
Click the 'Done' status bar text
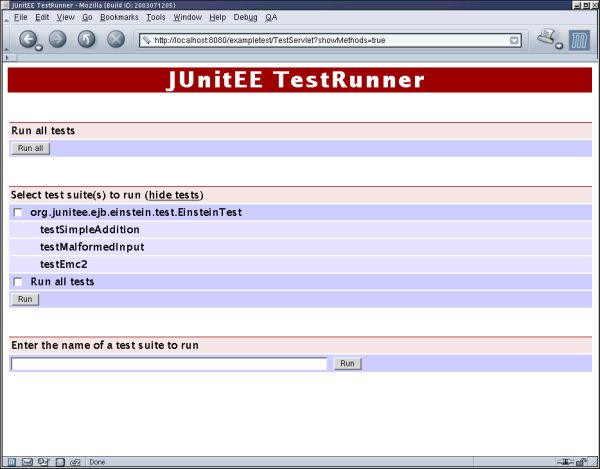[97, 462]
